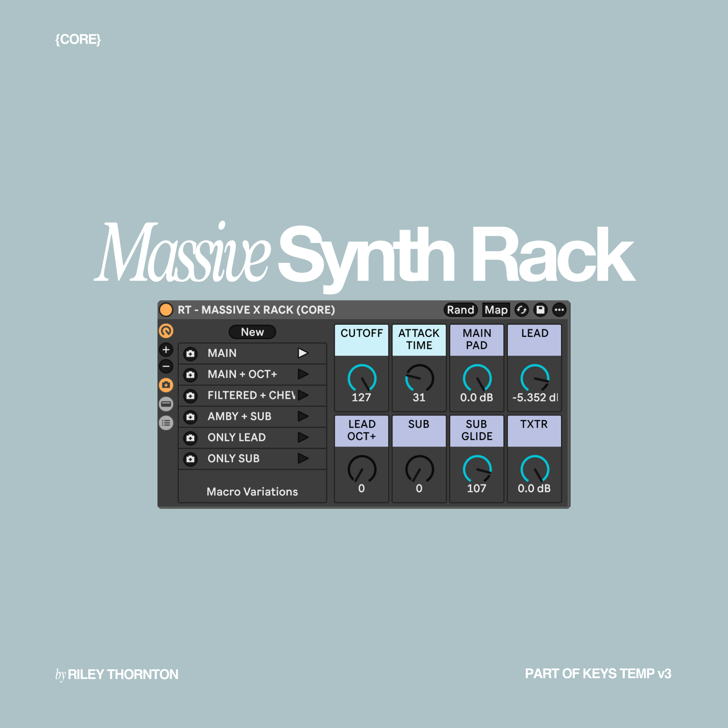Screen dimensions: 728x728
Task: Launch the ONLY SUB variation arrow
Action: point(303,458)
